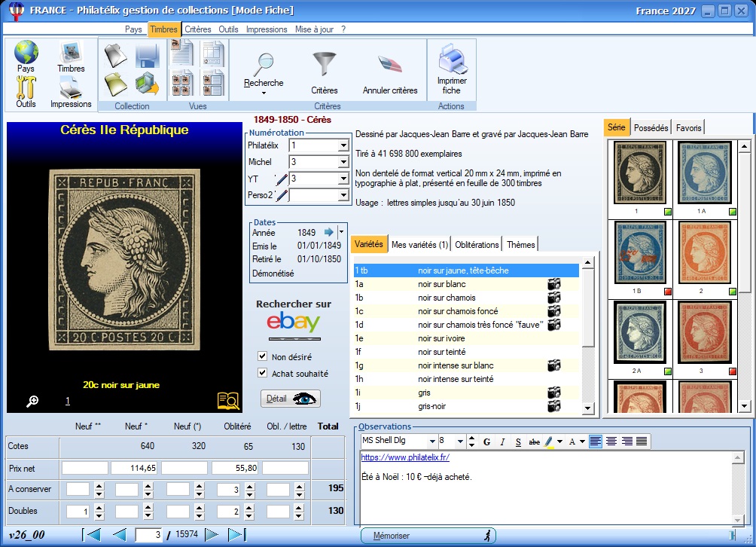The width and height of the screenshot is (756, 547).
Task: Click the Rechercher sur ebay logo
Action: tap(294, 322)
